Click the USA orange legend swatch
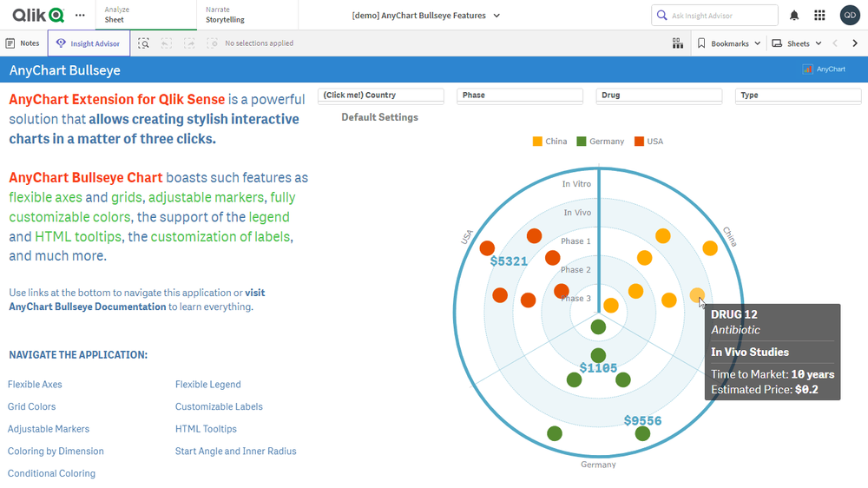 point(639,142)
